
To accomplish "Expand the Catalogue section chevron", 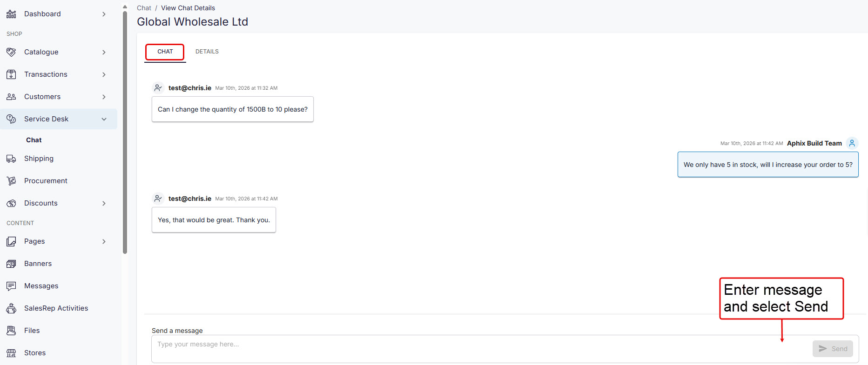I will pos(104,52).
